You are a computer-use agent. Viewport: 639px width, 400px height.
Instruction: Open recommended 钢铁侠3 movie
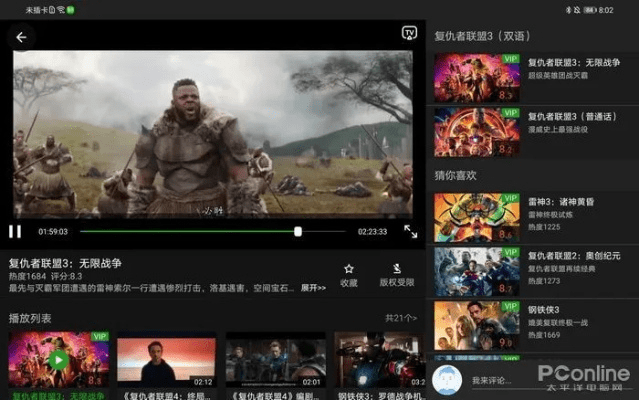tap(531, 325)
